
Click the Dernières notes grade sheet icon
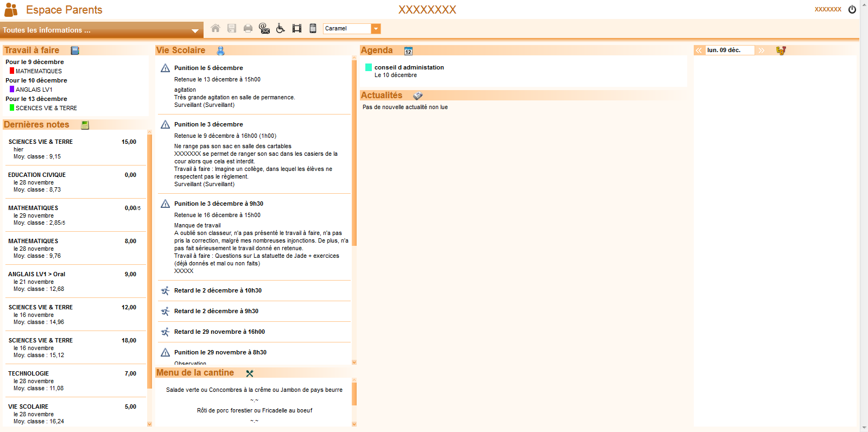click(85, 125)
